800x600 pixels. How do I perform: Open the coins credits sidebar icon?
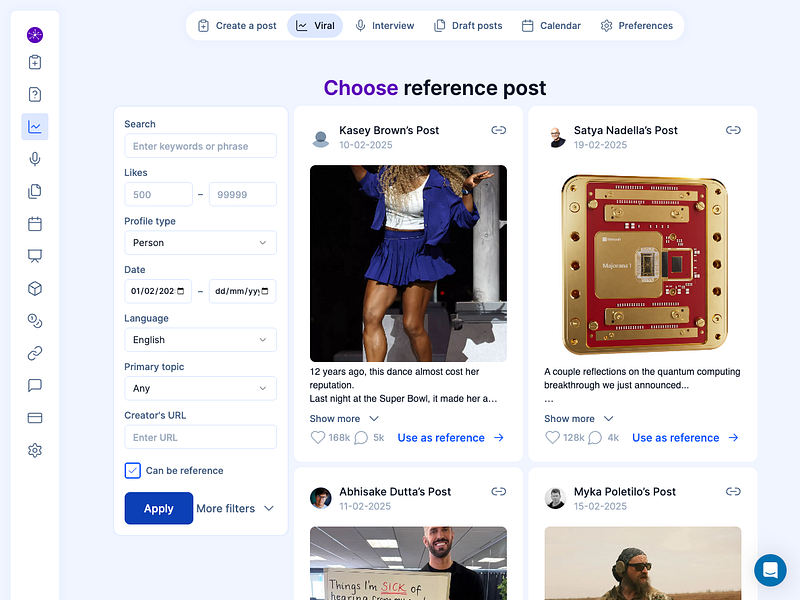35,321
